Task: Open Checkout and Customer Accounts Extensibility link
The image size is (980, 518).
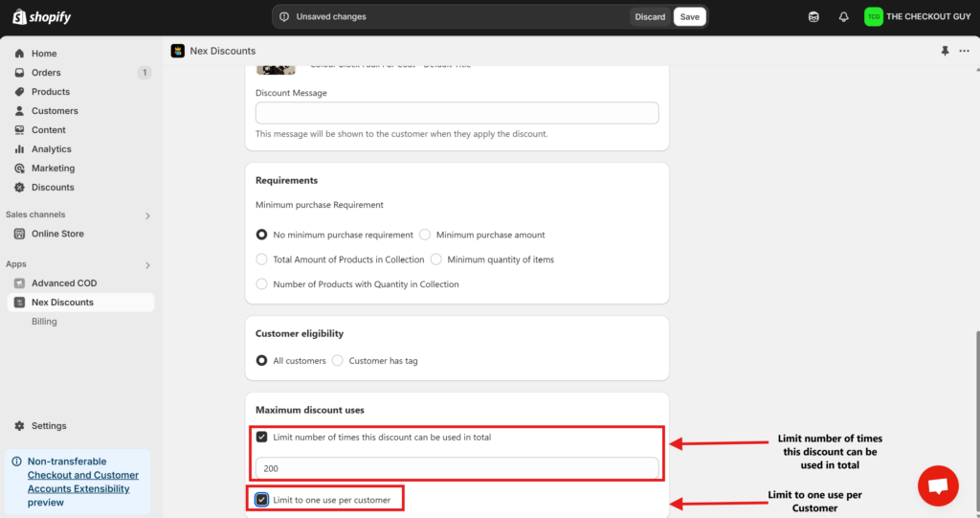Action: click(83, 482)
